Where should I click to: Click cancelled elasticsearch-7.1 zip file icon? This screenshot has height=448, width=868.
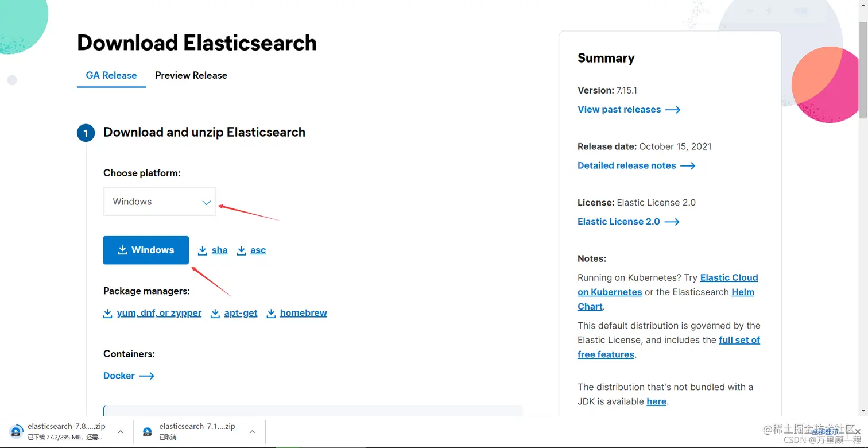[148, 431]
